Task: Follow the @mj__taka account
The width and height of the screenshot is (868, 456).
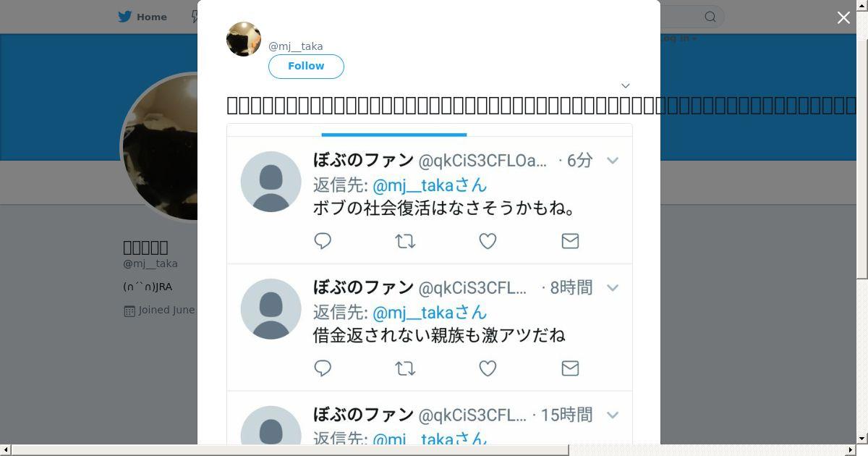Action: (306, 66)
